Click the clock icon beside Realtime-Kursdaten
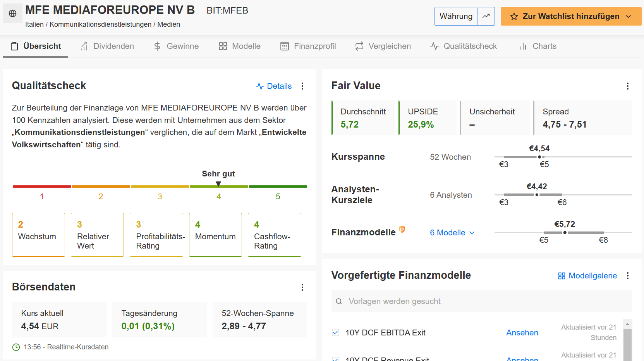 pyautogui.click(x=16, y=347)
